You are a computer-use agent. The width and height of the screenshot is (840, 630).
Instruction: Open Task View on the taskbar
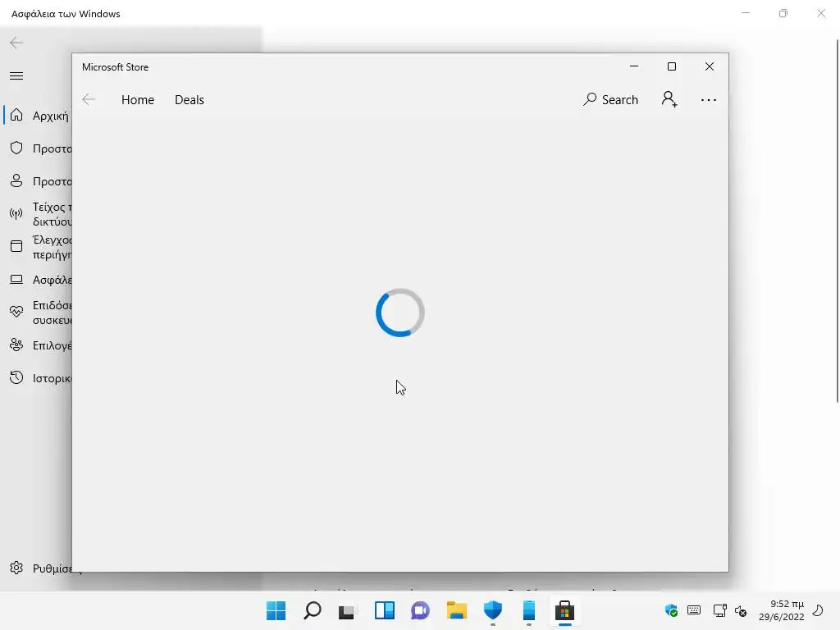(x=348, y=610)
